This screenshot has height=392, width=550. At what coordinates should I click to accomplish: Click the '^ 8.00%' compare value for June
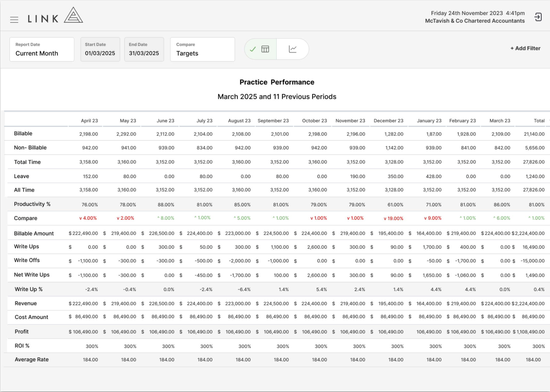pyautogui.click(x=166, y=218)
